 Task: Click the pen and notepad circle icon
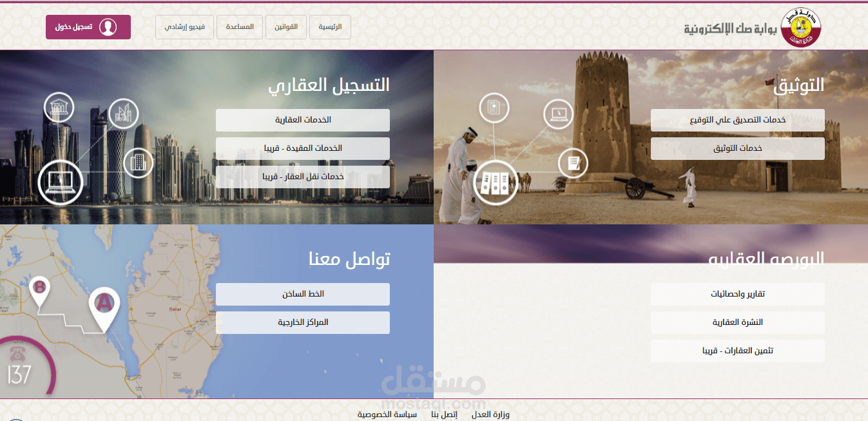(573, 164)
